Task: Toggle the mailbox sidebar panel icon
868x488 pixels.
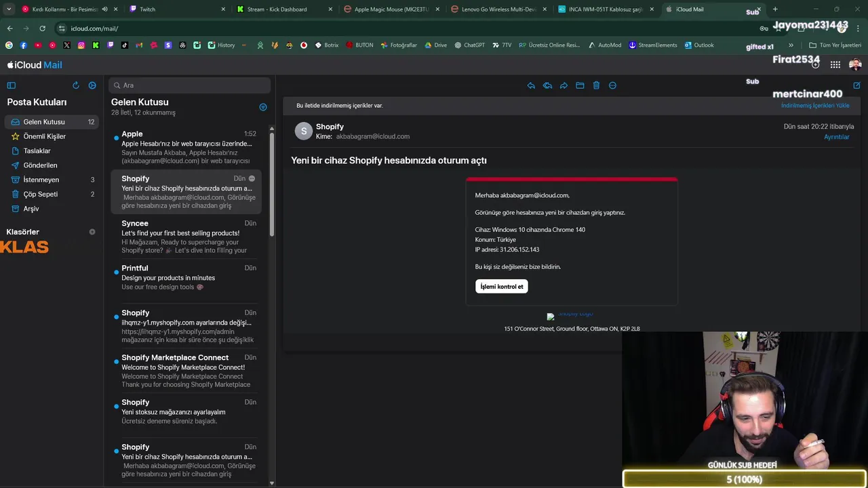Action: [11, 85]
